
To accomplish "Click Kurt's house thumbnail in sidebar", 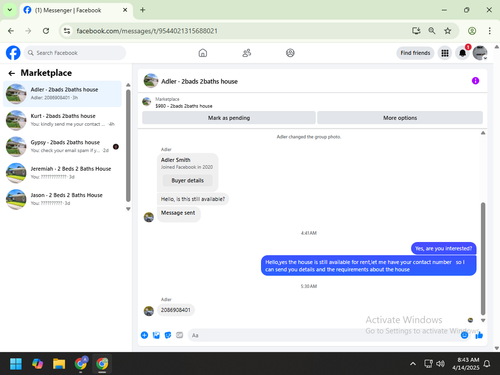I will pyautogui.click(x=16, y=120).
